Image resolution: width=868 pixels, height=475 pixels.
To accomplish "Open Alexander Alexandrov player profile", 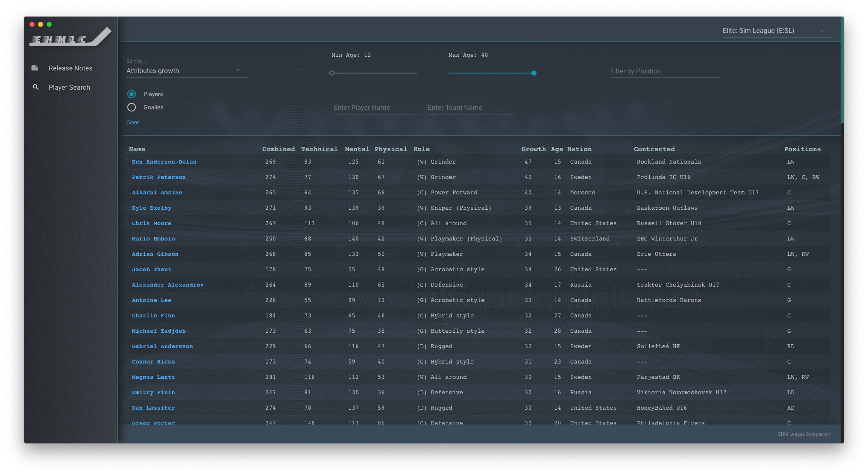I will pos(168,285).
